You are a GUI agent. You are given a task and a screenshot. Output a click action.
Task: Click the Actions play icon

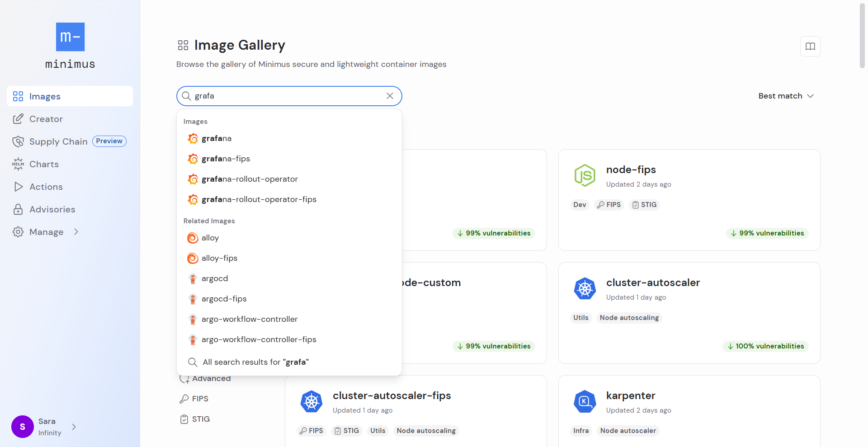pos(18,187)
